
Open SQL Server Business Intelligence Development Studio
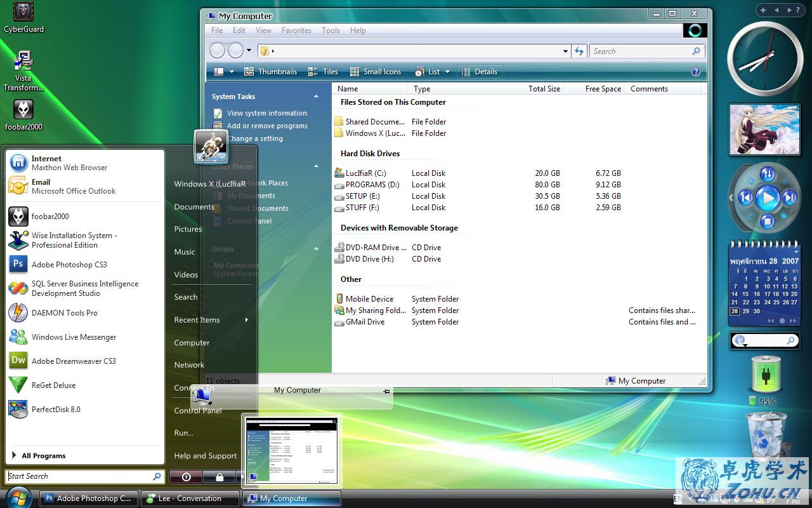tap(84, 288)
